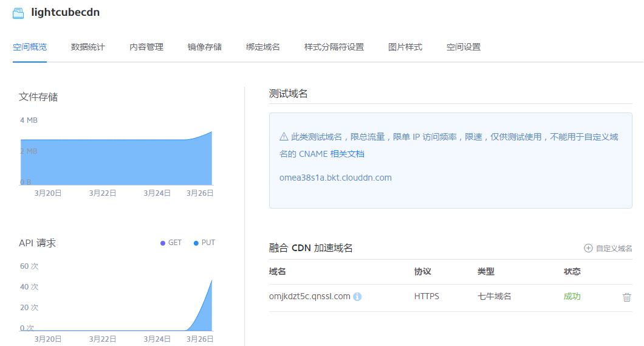Switch to 样式分隔符设置 tab
This screenshot has height=346, width=644.
click(x=334, y=47)
